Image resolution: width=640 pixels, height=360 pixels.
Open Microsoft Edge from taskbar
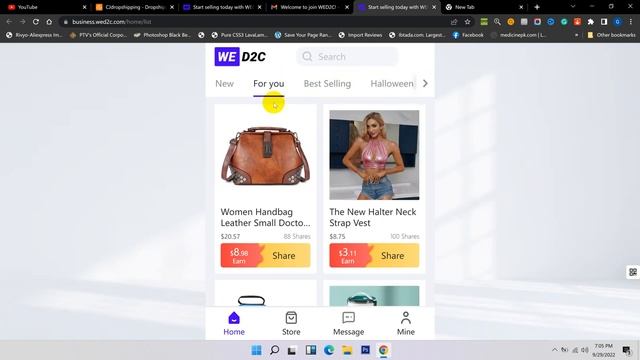coord(329,350)
